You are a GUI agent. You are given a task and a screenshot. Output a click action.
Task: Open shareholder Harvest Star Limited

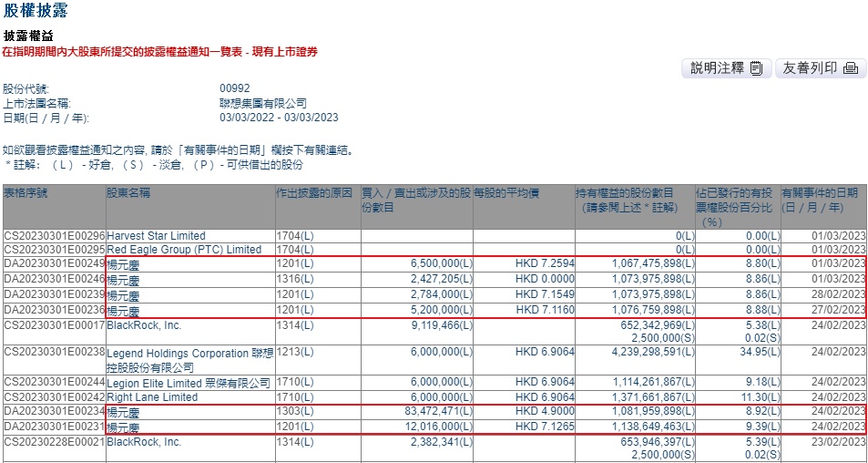pyautogui.click(x=156, y=236)
